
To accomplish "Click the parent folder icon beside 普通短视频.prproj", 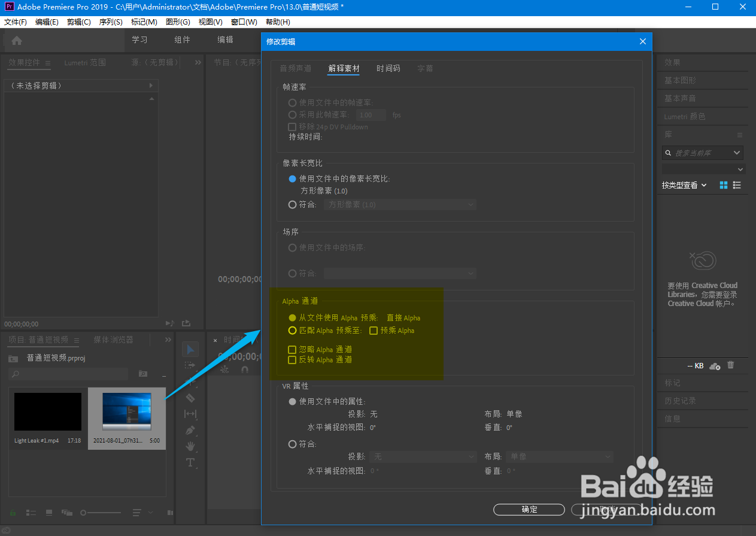I will [x=13, y=358].
